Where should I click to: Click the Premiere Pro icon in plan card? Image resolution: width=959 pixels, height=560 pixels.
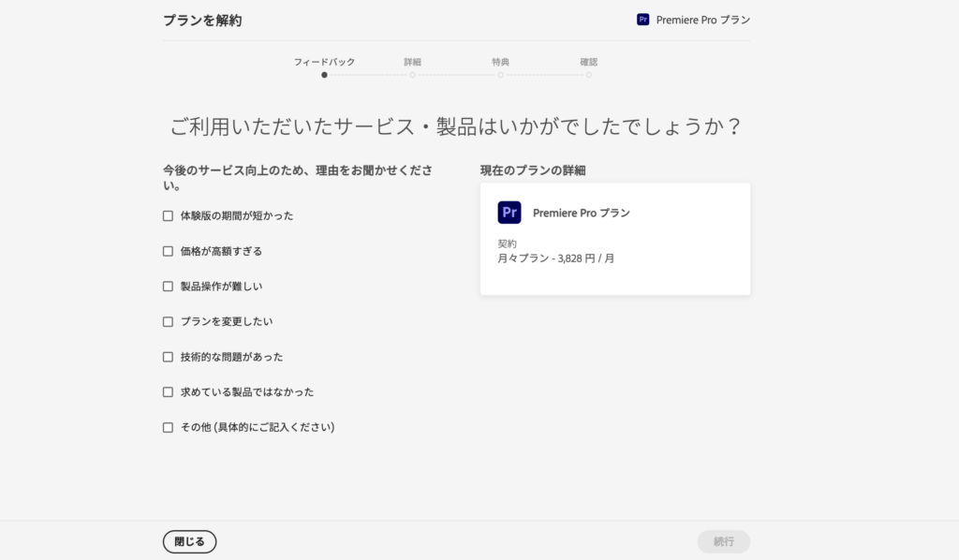click(509, 213)
